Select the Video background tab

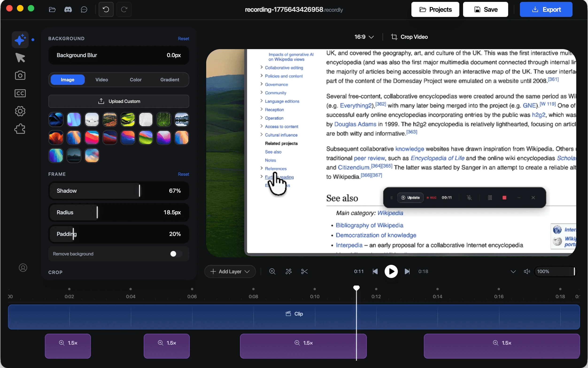102,80
